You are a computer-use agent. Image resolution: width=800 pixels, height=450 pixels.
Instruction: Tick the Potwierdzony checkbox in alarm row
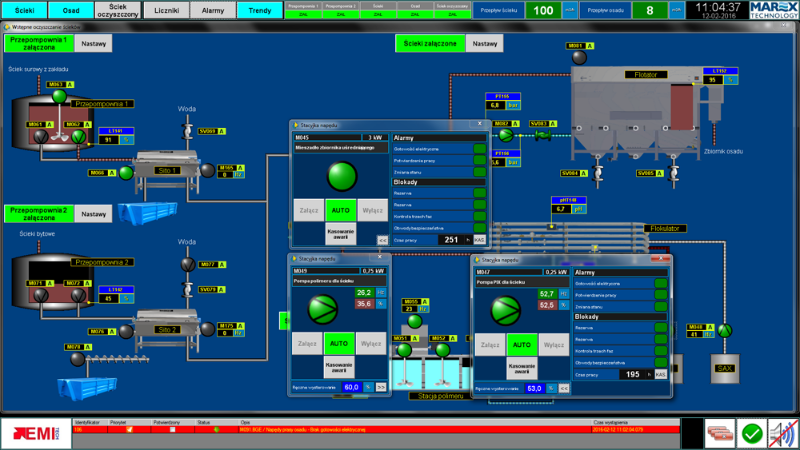171,430
